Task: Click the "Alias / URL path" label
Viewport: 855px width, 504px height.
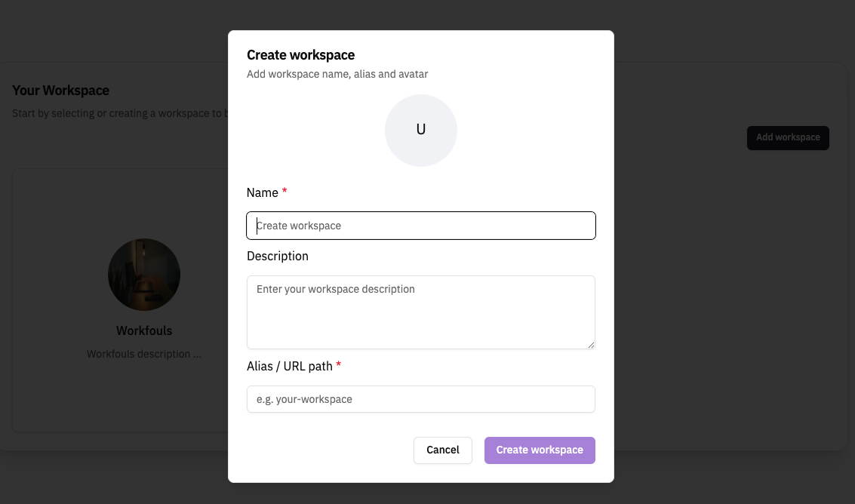Action: click(290, 366)
